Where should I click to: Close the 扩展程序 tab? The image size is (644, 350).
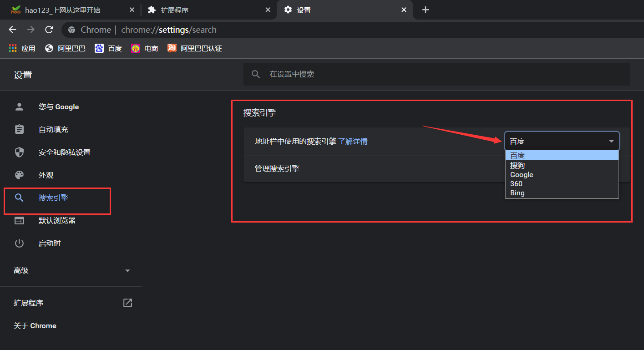tap(267, 10)
